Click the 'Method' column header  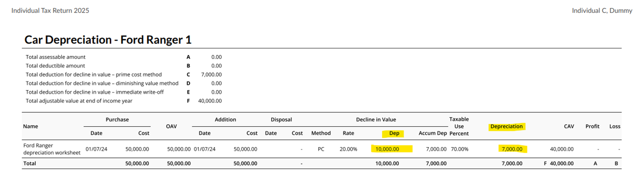[321, 133]
